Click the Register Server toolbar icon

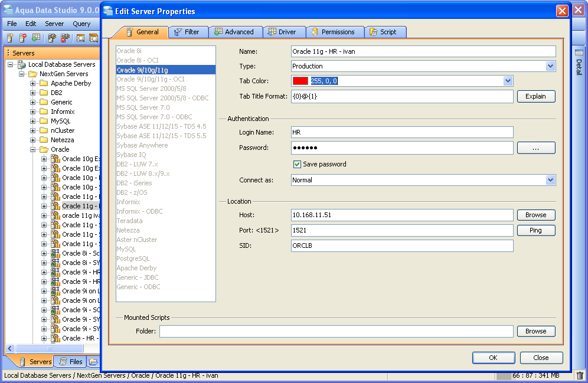pos(10,38)
